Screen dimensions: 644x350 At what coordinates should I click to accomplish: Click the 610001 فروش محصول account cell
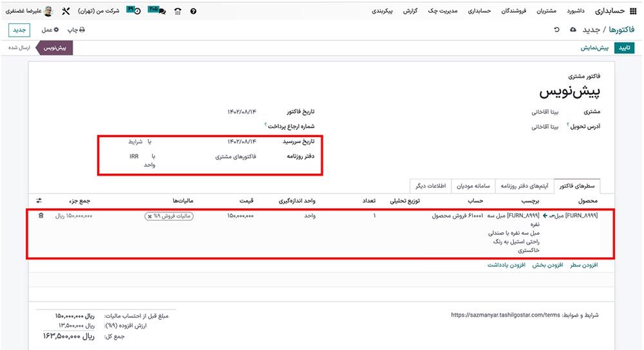click(x=457, y=216)
